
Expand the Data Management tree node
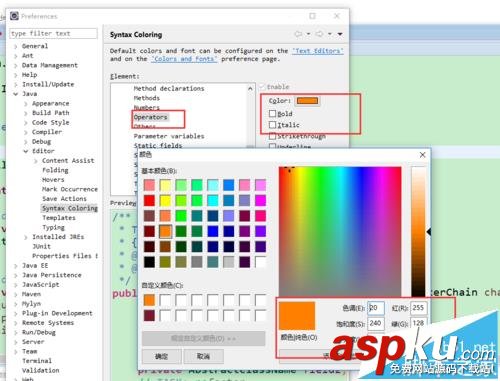click(x=16, y=66)
